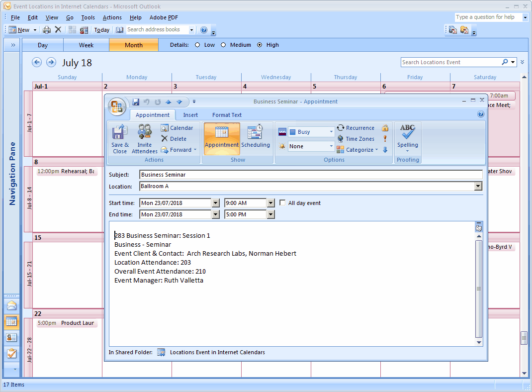Open the 9:00 AM start time dropdown
The image size is (532, 392).
coord(271,203)
